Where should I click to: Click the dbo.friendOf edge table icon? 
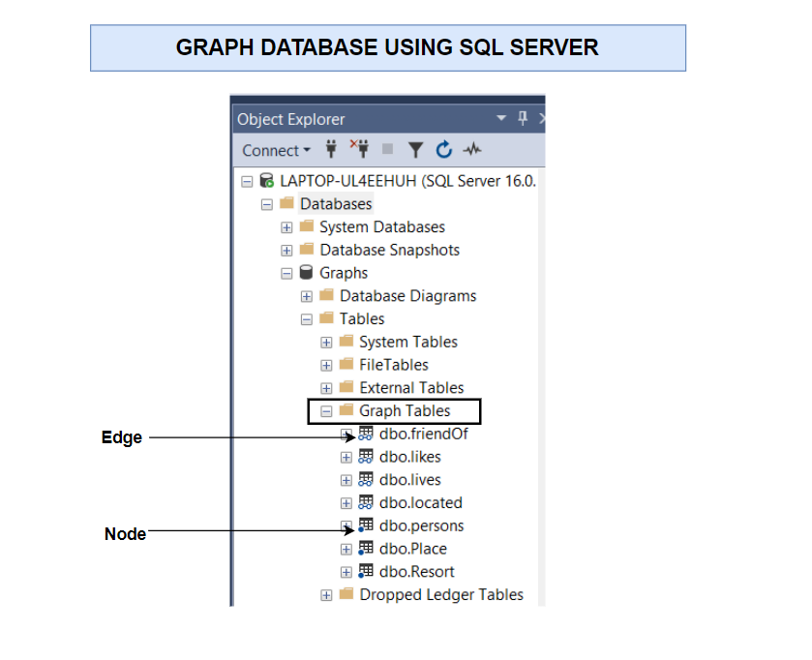(366, 434)
